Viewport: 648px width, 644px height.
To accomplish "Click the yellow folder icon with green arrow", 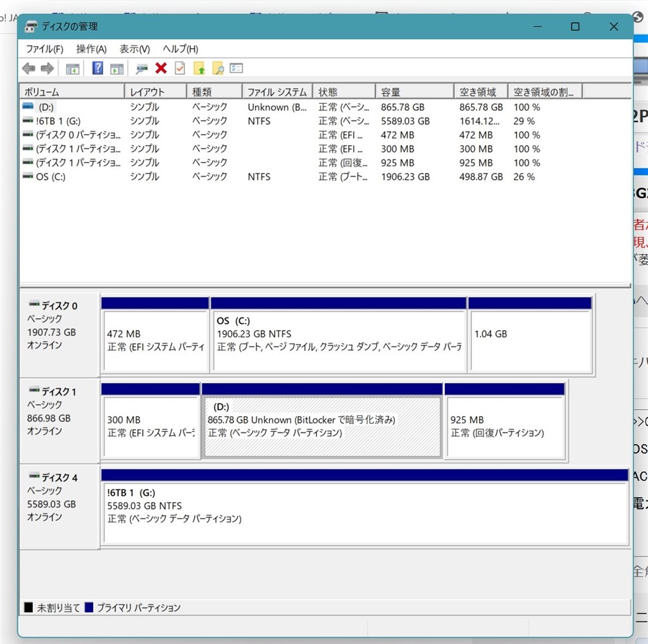I will click(199, 68).
